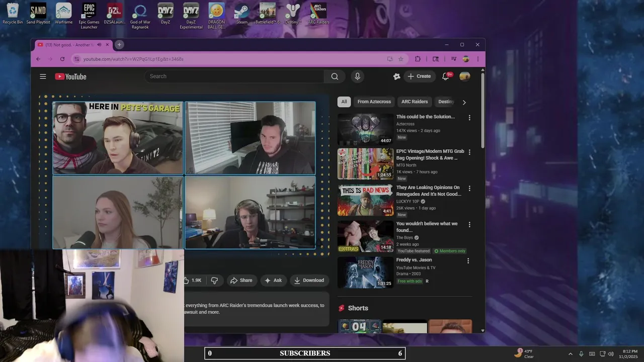644x362 pixels.
Task: Open options for the Renegades video
Action: pos(469,188)
